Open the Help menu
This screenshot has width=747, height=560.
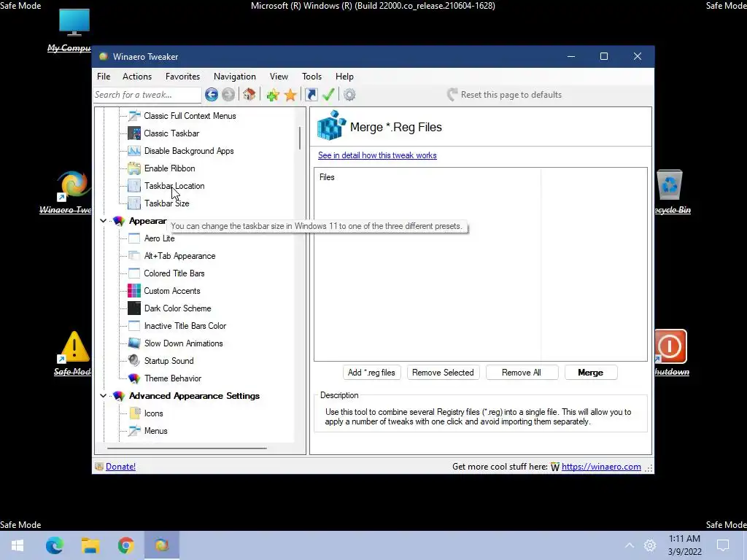click(x=344, y=76)
